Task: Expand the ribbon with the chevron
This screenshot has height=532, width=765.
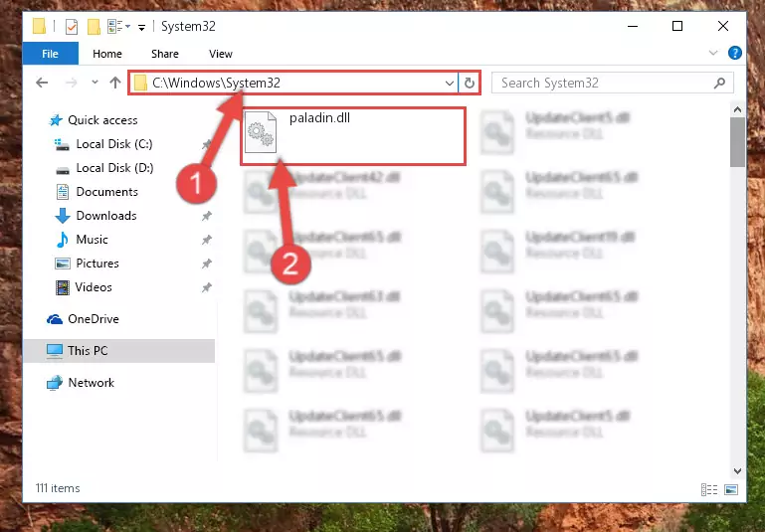Action: point(713,53)
